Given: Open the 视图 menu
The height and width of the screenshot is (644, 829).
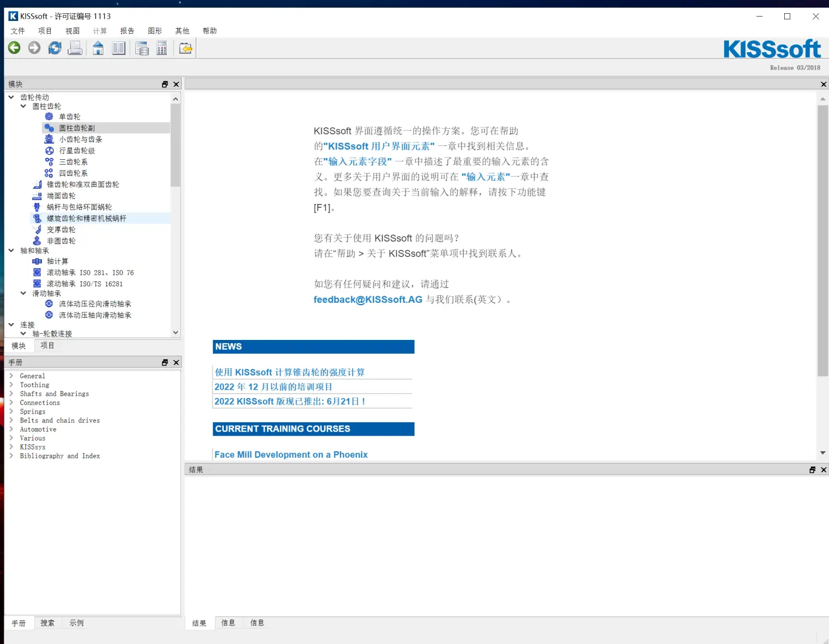Looking at the screenshot, I should coord(72,31).
